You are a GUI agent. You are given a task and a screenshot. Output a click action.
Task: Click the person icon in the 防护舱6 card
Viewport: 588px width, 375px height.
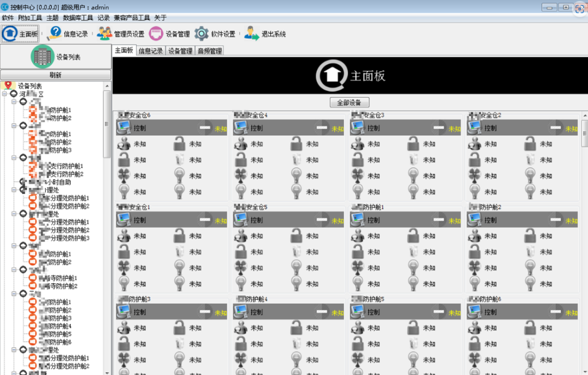[474, 328]
